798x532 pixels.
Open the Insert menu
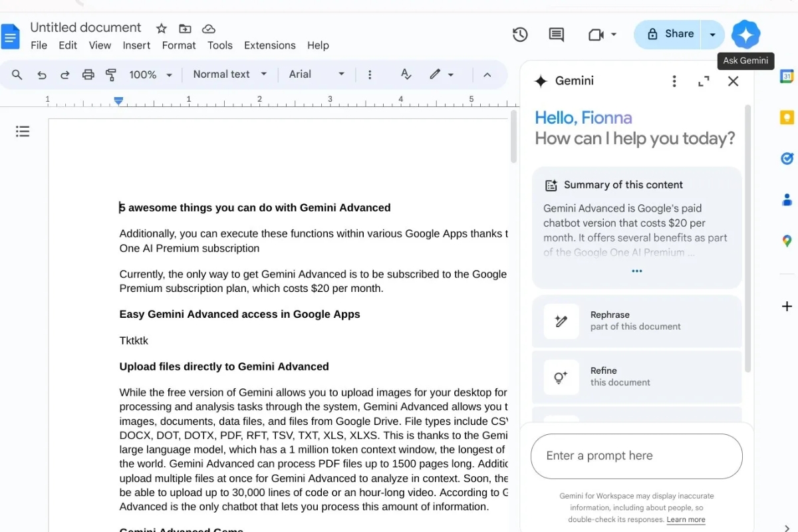pos(136,45)
